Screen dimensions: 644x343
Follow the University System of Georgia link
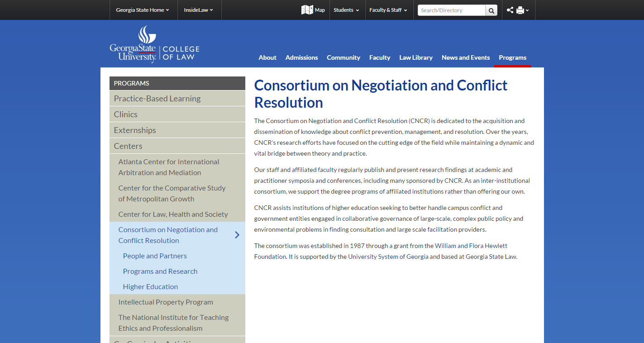click(388, 257)
